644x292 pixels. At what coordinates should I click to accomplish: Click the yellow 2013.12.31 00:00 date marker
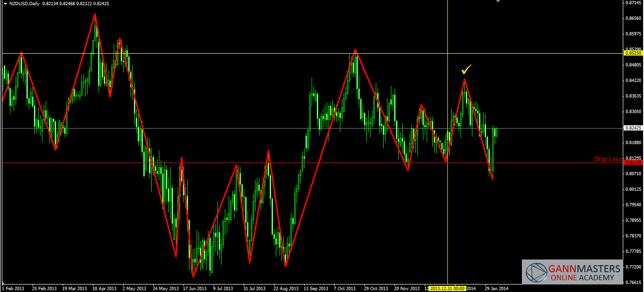448,288
